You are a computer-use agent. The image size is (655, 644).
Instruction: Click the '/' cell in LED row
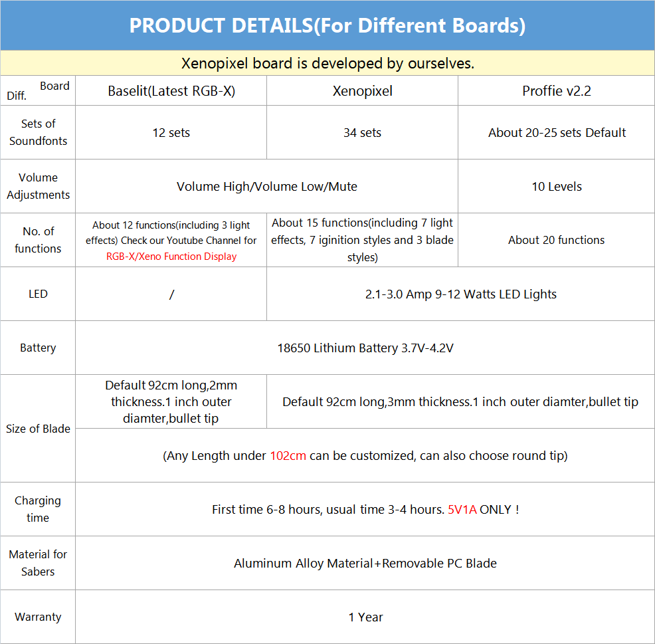171,294
